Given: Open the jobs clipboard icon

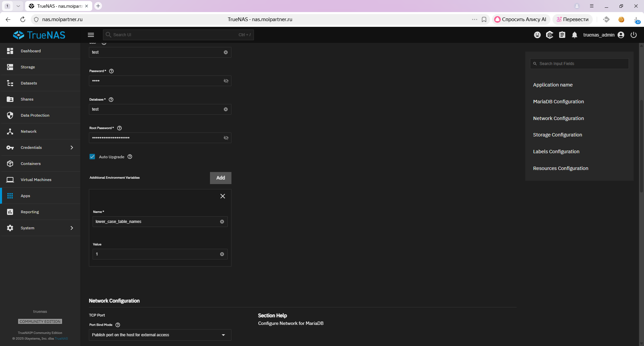Looking at the screenshot, I should 562,35.
